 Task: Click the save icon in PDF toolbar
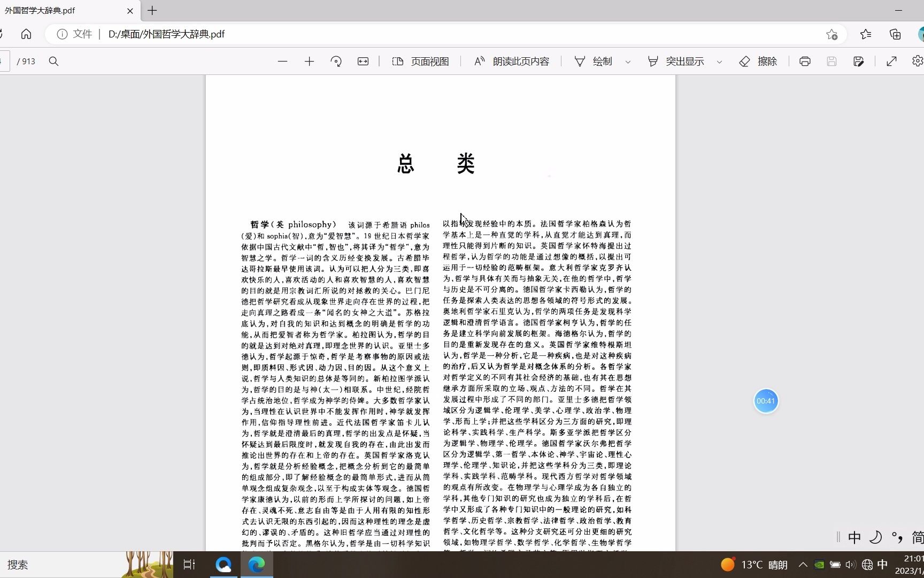(831, 62)
